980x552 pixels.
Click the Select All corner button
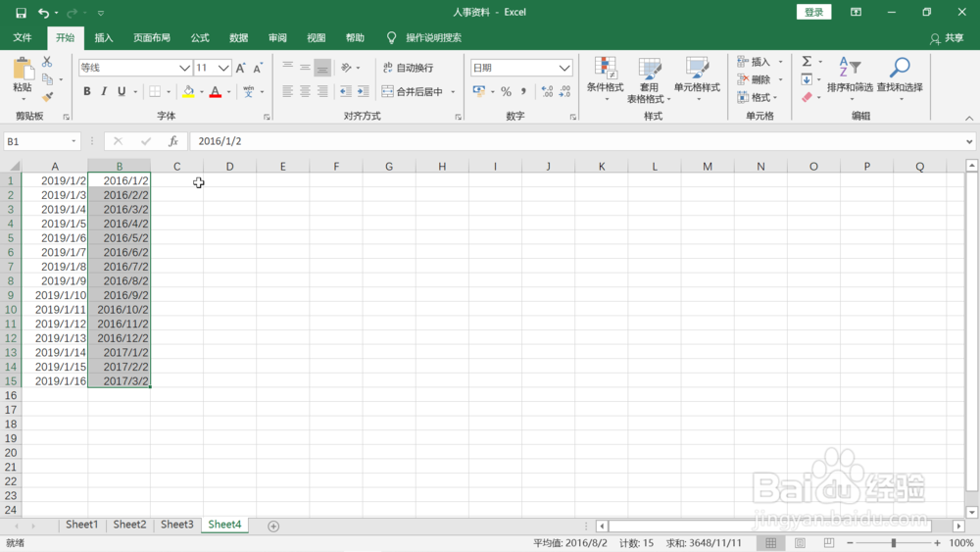click(x=13, y=167)
